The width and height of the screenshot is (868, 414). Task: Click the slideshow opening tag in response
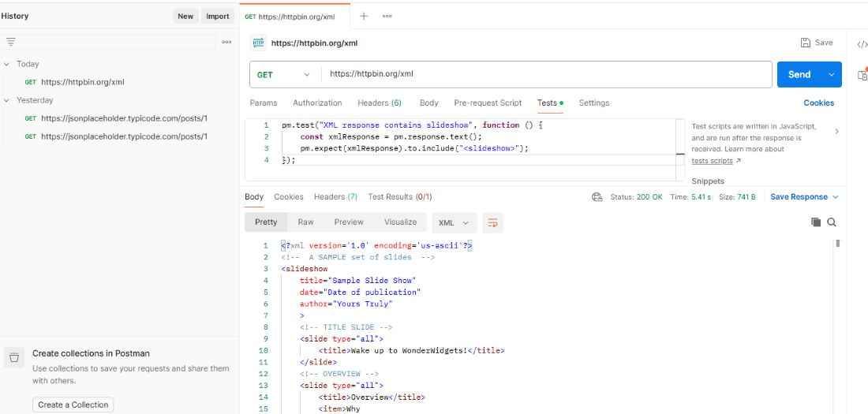[304, 269]
